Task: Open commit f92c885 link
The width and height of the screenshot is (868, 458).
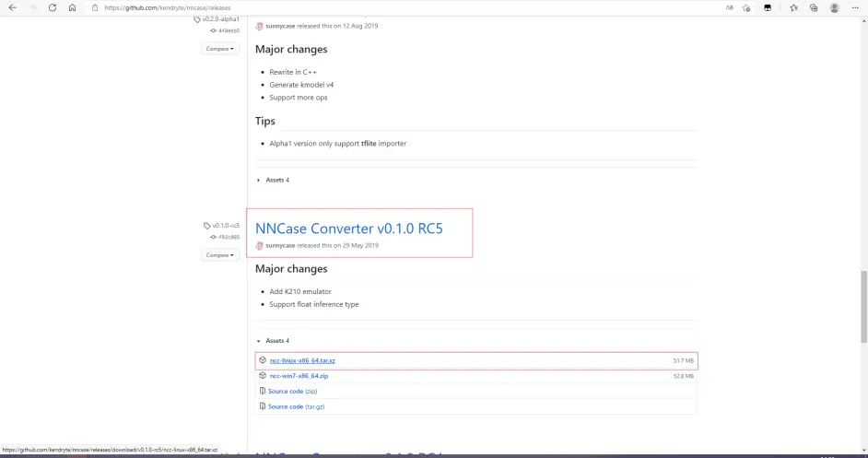Action: [229, 237]
